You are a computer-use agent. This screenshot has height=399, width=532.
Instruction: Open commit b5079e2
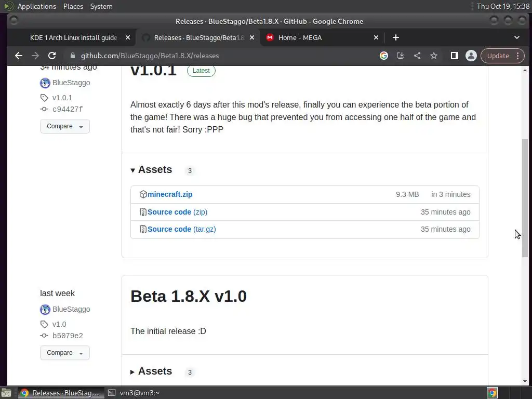tap(68, 336)
